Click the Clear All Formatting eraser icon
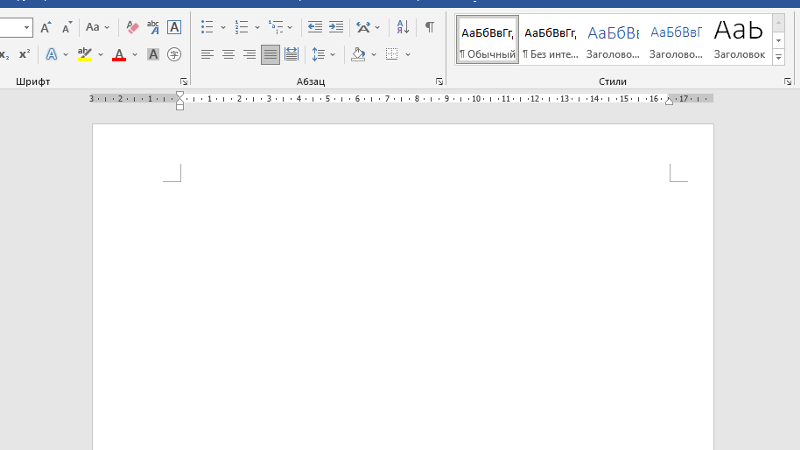 pyautogui.click(x=132, y=27)
